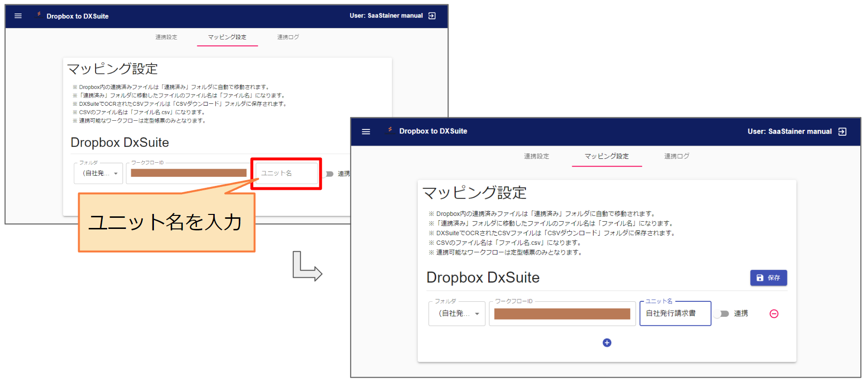
Task: Switch to マッピング設定 tab in back window
Action: (x=227, y=37)
